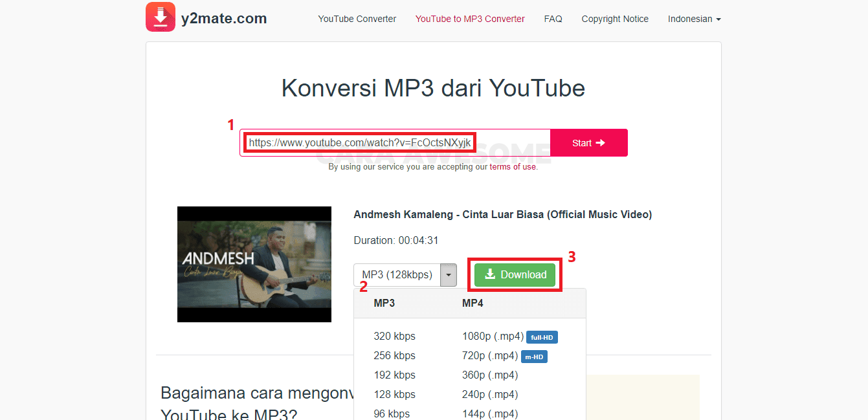This screenshot has width=868, height=420.
Task: Choose 144p (.mp4) video option
Action: [490, 414]
